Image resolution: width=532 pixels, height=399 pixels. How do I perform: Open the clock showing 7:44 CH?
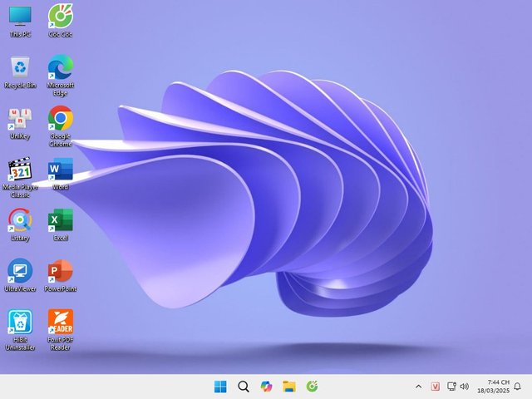(x=493, y=387)
